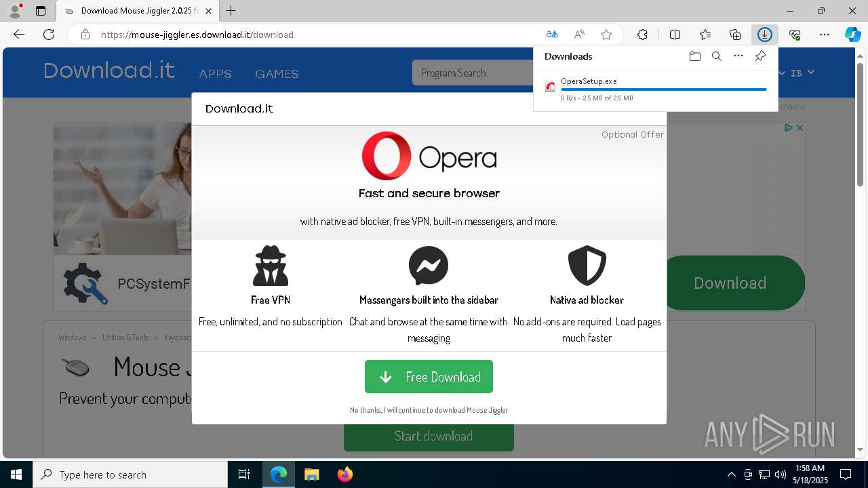Open Favorites list icon
This screenshot has height=488, width=868.
pos(705,35)
